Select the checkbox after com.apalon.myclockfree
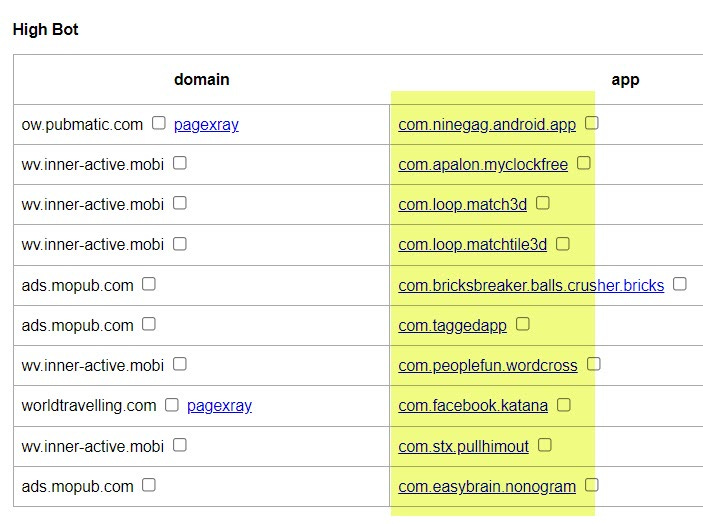 click(584, 163)
